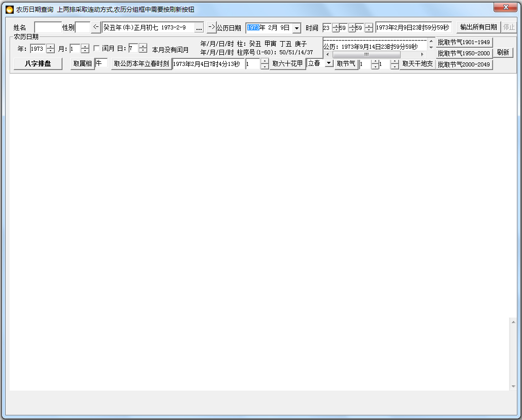Click the left arrow '<-' button
This screenshot has height=420, width=522.
point(96,27)
